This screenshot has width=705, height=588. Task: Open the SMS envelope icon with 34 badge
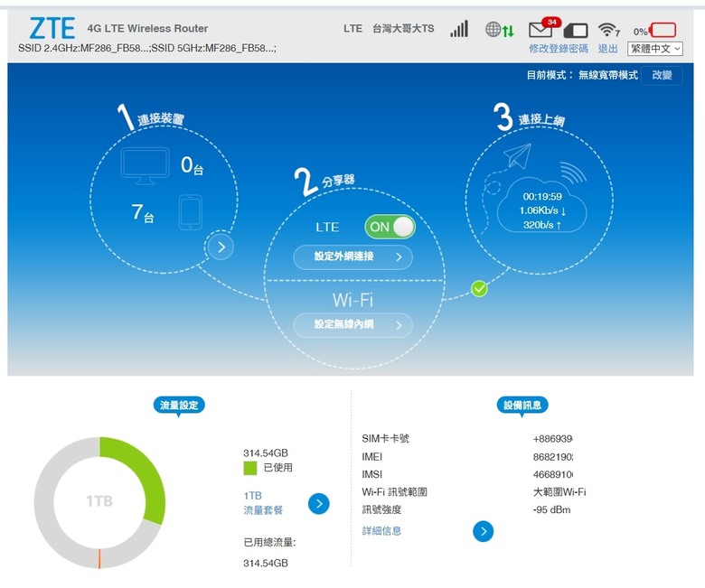pos(543,28)
